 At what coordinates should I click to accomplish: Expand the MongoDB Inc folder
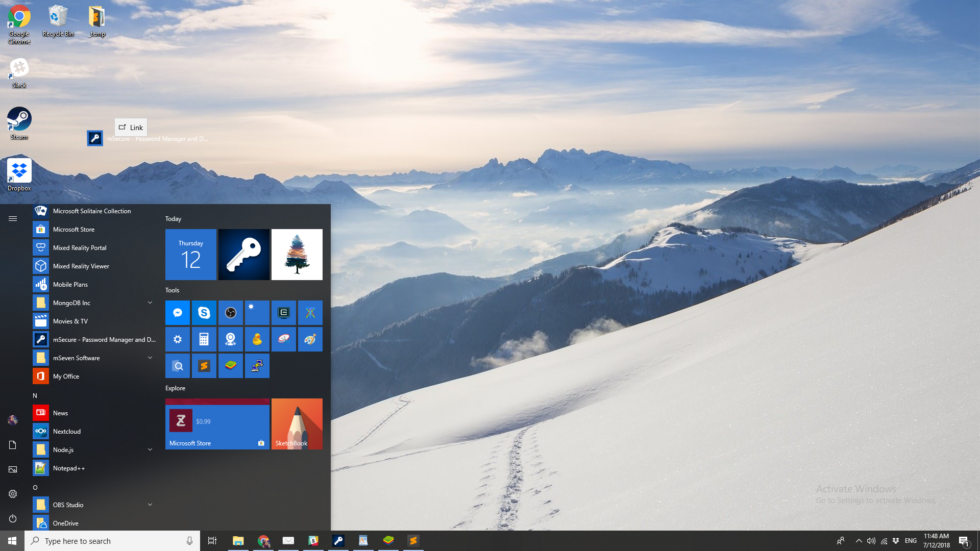[x=150, y=303]
